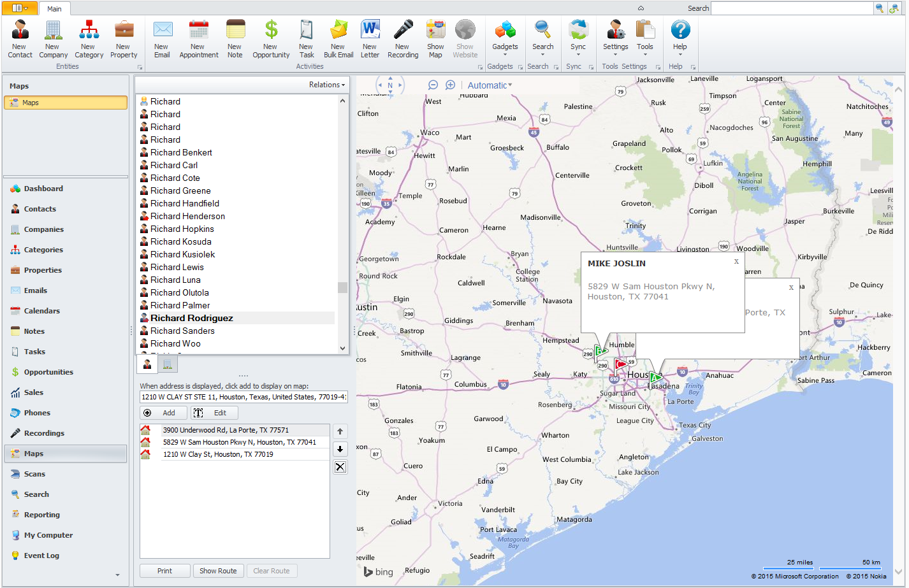Click the Edit address button
The width and height of the screenshot is (909, 588).
click(x=214, y=413)
